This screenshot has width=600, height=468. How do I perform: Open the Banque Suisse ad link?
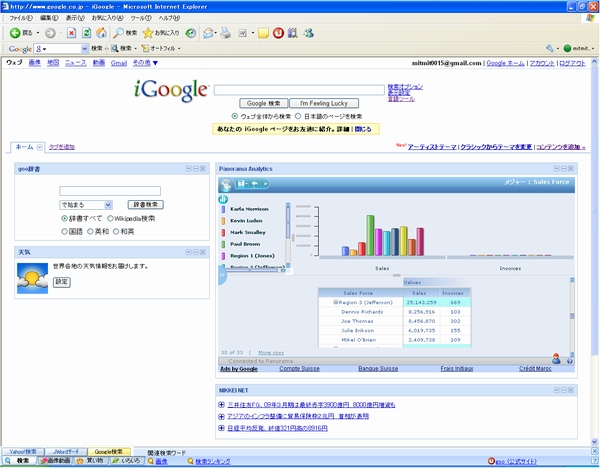click(x=378, y=369)
